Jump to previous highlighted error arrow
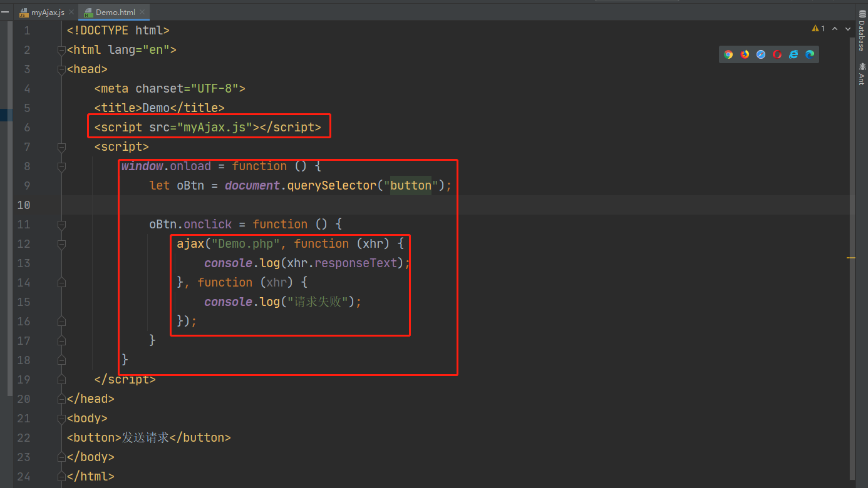The height and width of the screenshot is (488, 868). pyautogui.click(x=836, y=28)
